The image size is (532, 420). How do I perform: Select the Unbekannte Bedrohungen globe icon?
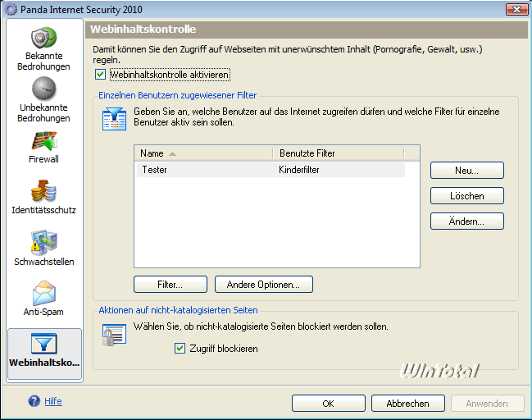click(43, 89)
